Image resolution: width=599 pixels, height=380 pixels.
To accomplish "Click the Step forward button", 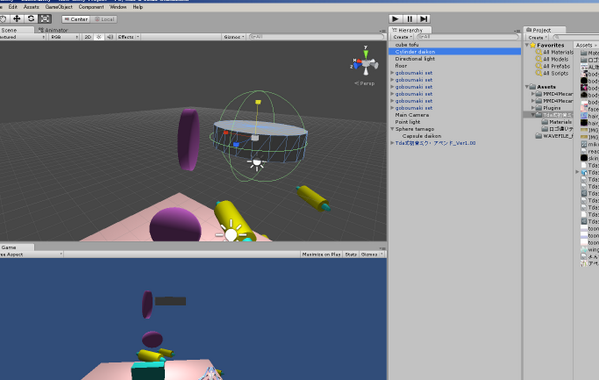I will coord(424,19).
